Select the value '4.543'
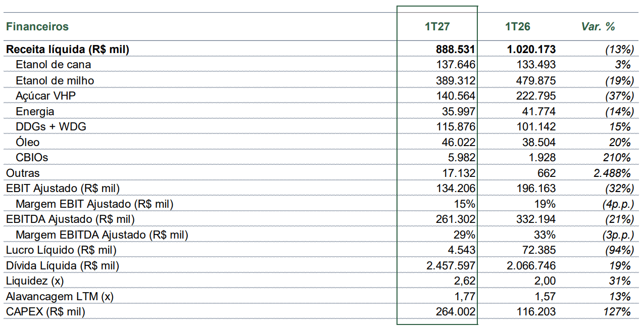The width and height of the screenshot is (644, 326). [461, 250]
